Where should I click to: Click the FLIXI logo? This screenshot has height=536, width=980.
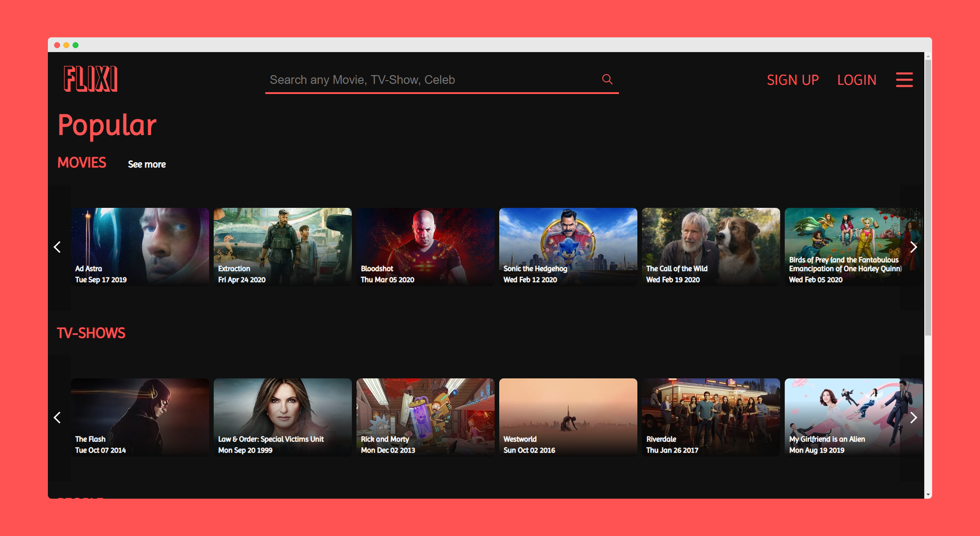[x=91, y=79]
